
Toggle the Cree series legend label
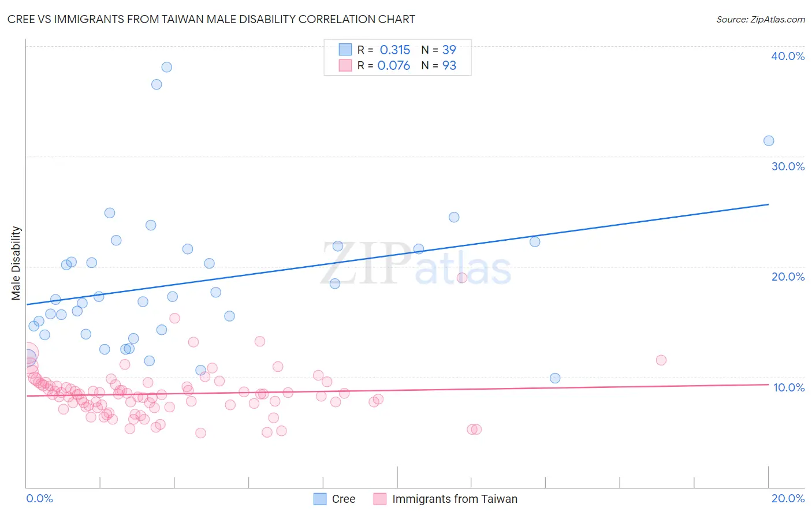point(344,499)
